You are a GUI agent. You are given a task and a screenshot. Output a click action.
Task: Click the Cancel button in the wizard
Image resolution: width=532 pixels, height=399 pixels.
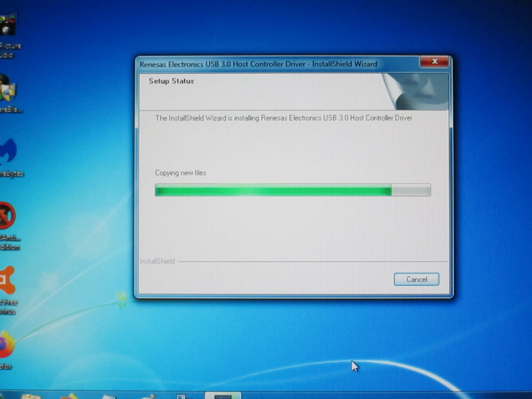(416, 279)
